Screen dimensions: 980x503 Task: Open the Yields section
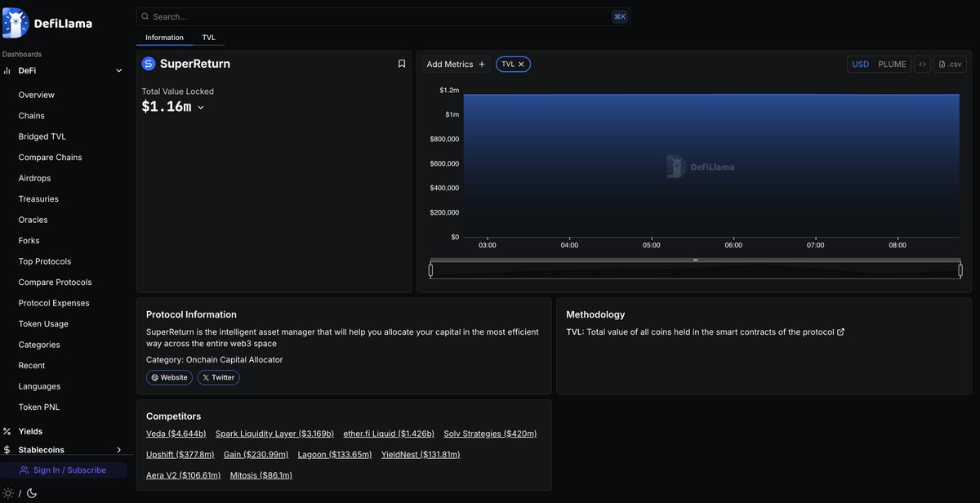tap(30, 431)
